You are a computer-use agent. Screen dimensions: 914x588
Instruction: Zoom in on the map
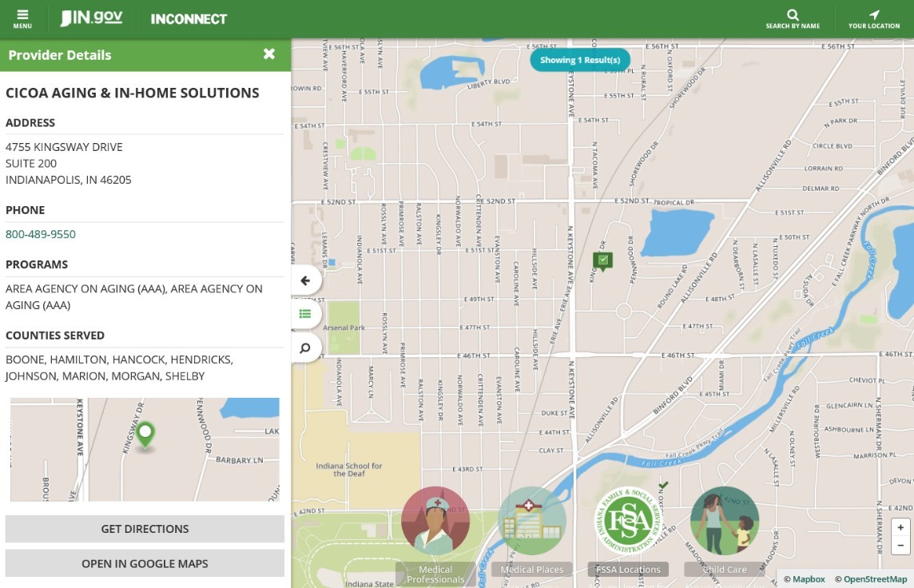coord(900,528)
